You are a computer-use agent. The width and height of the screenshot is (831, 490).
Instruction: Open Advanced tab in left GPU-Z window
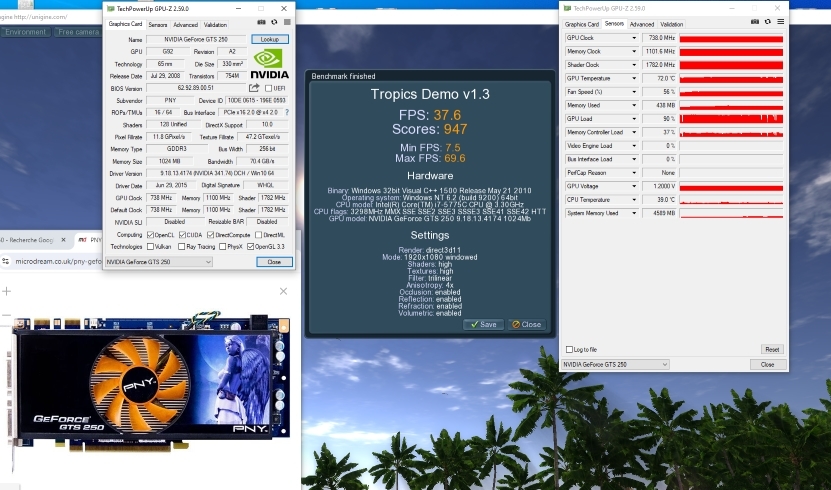coord(185,25)
